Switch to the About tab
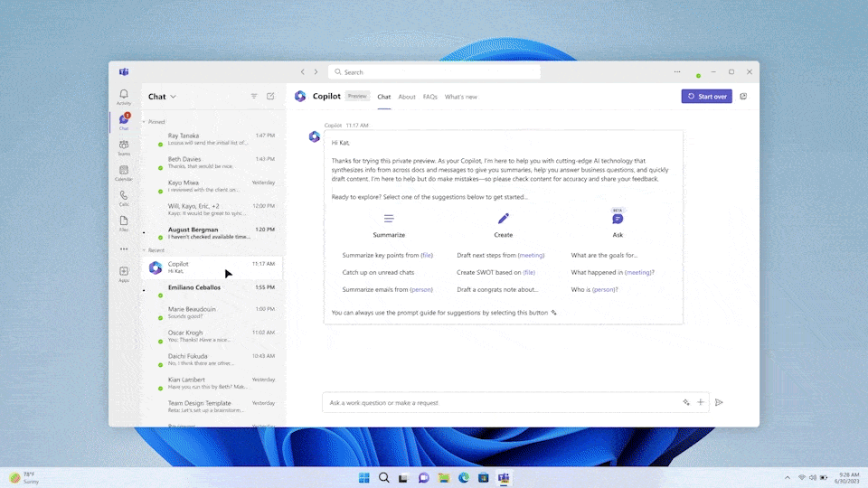This screenshot has width=868, height=488. click(x=407, y=97)
